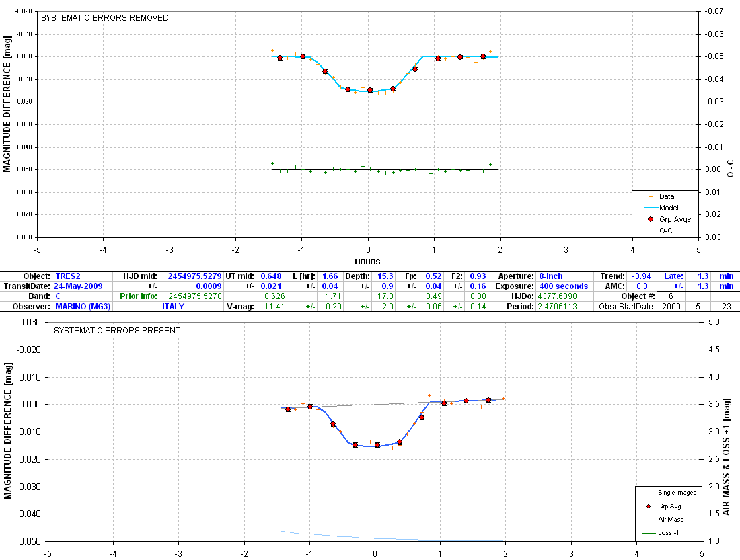Select the HJD uncertainty 0.0009 cell
The height and width of the screenshot is (560, 740).
coord(209,286)
